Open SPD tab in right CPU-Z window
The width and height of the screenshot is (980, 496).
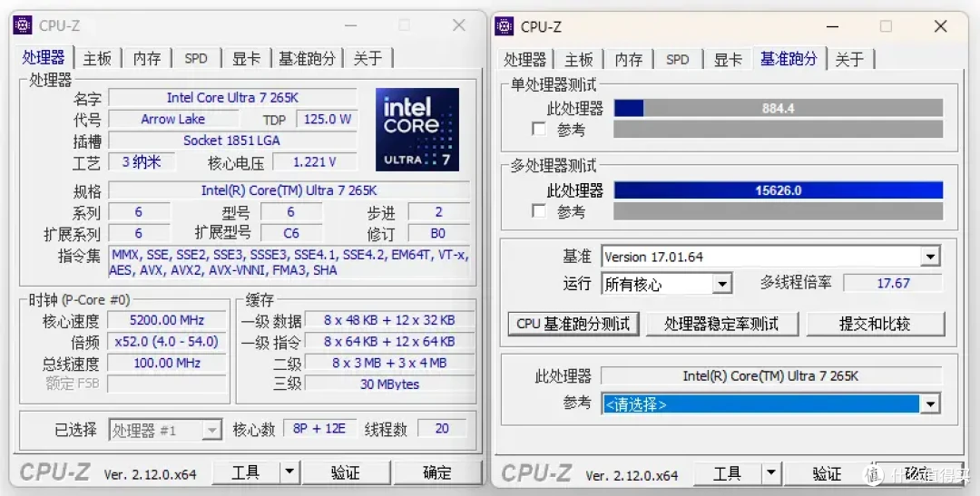(x=678, y=59)
